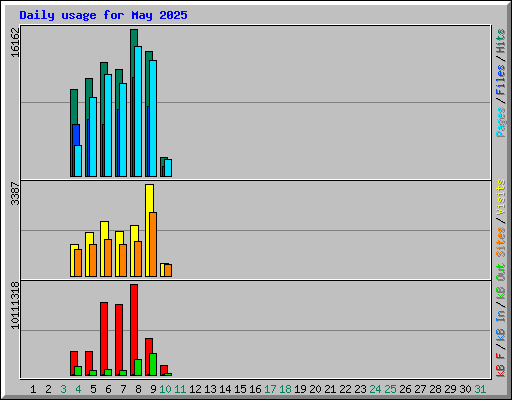Screen dimensions: 512x400
Task: Click the orange Sites bar for day 7
Action: (x=123, y=260)
